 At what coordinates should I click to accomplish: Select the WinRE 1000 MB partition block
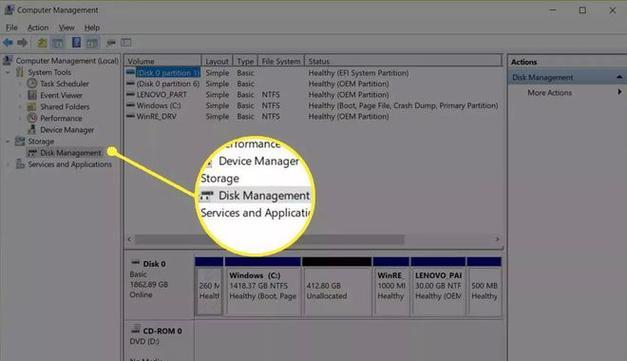pos(391,286)
